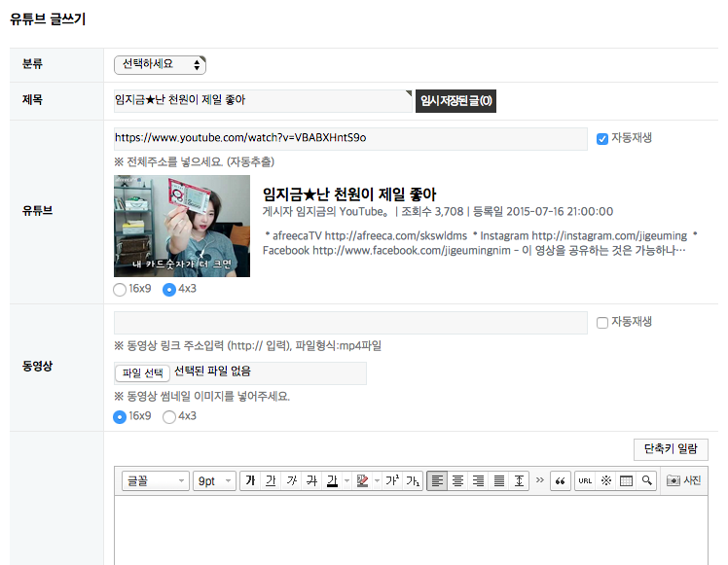Screen dimensions: 728x565
Task: Open the 글꼴 font dropdown
Action: pyautogui.click(x=155, y=481)
